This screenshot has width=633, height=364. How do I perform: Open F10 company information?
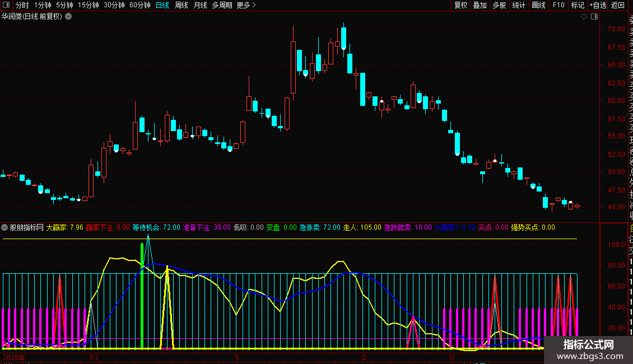(x=558, y=5)
